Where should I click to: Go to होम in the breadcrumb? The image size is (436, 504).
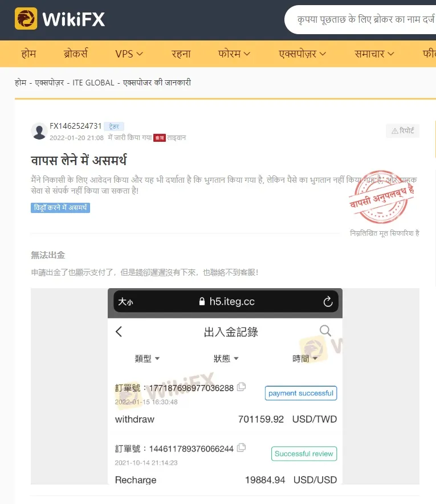[x=21, y=83]
